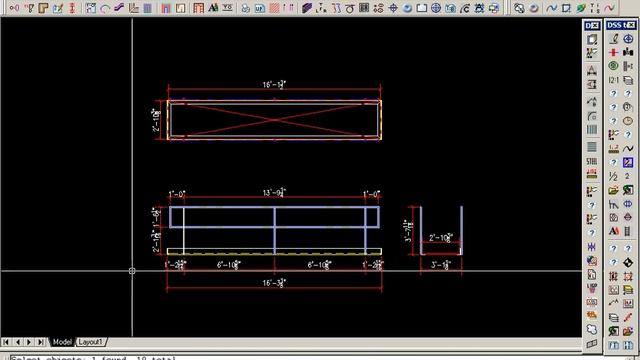Click the brown clock icon in DSS toolbar
This screenshot has height=360, width=640.
point(628,121)
